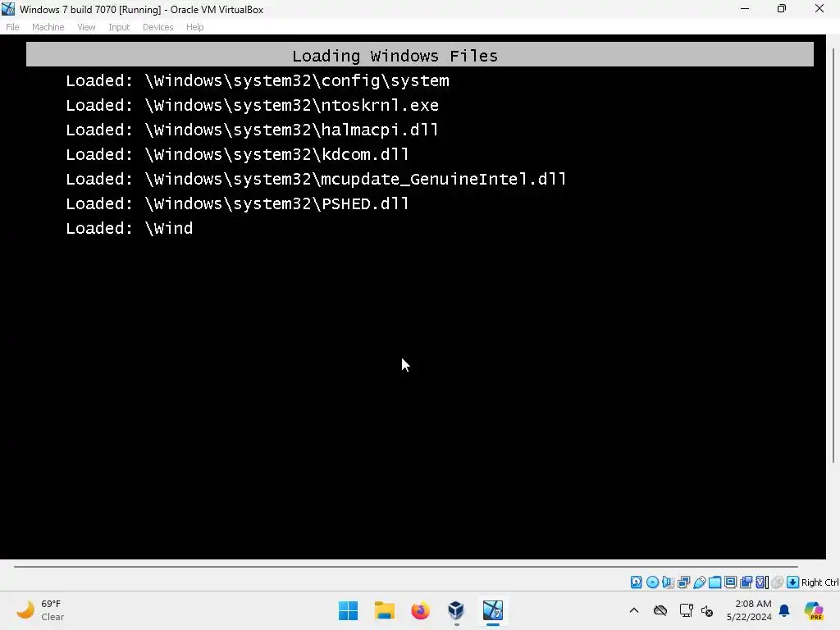Show hidden system tray icons
Viewport: 840px width, 630px height.
click(x=634, y=610)
